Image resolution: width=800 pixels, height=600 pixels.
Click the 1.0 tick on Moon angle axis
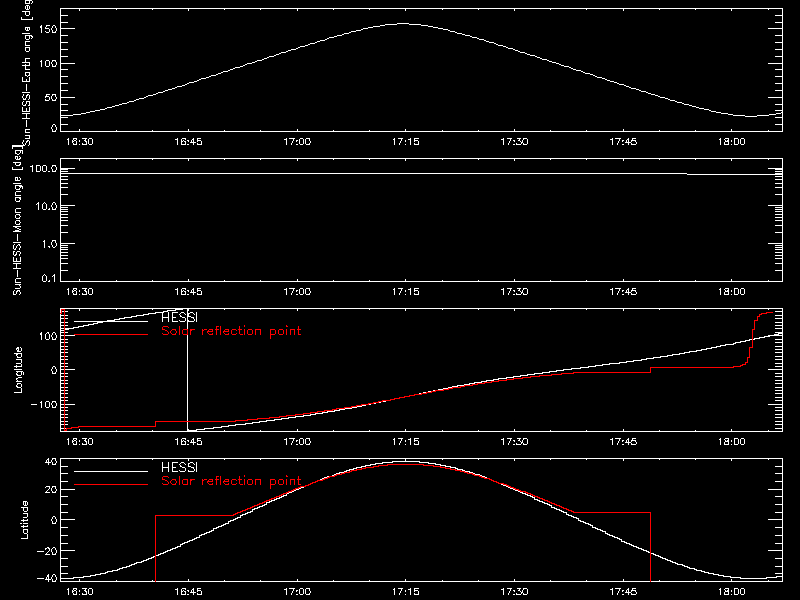(x=49, y=244)
